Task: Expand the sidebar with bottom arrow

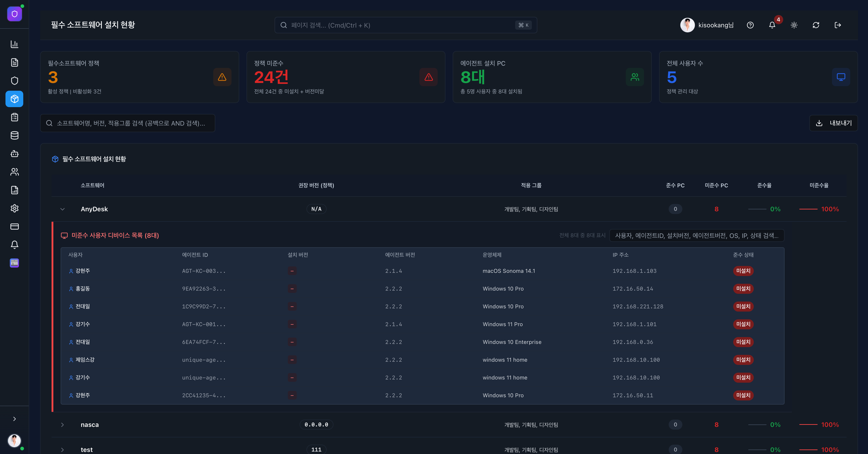Action: click(x=15, y=419)
